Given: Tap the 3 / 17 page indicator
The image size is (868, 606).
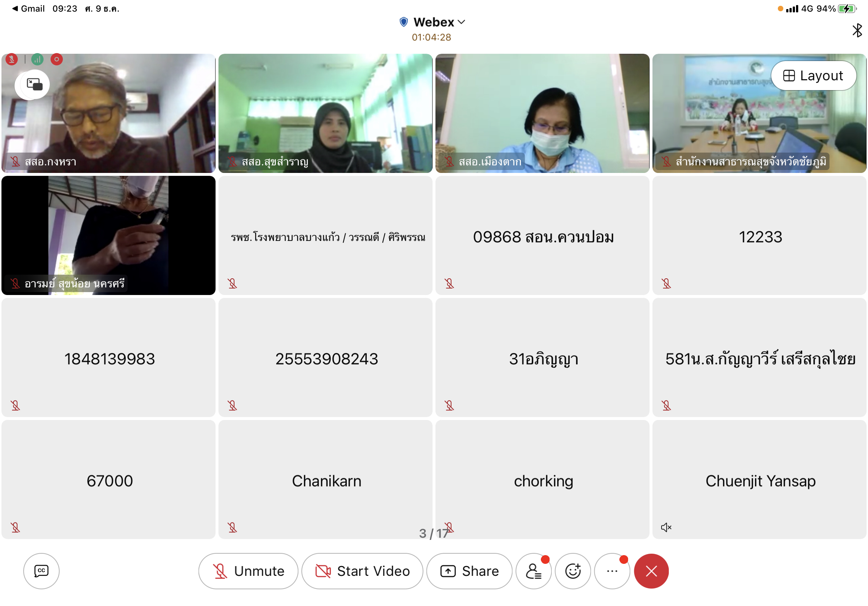Looking at the screenshot, I should coord(434,533).
